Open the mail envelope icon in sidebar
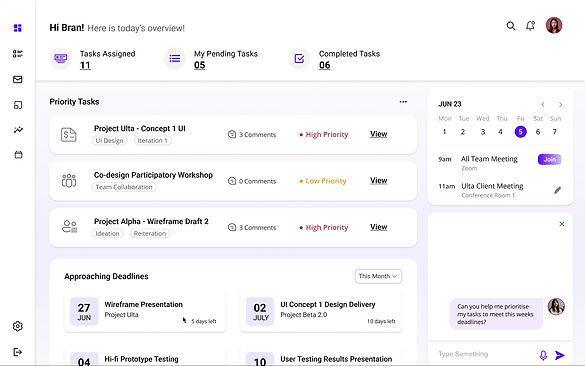585x366 pixels. (x=18, y=79)
